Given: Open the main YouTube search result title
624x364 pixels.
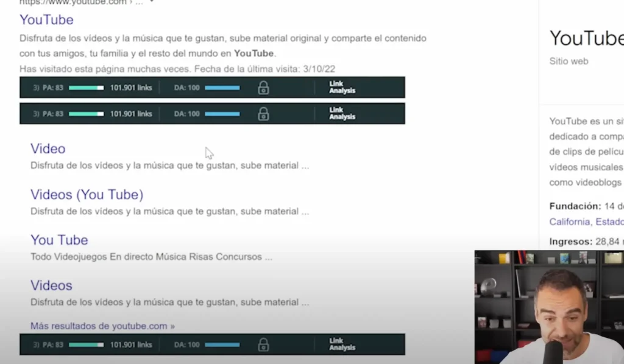Looking at the screenshot, I should (x=46, y=20).
